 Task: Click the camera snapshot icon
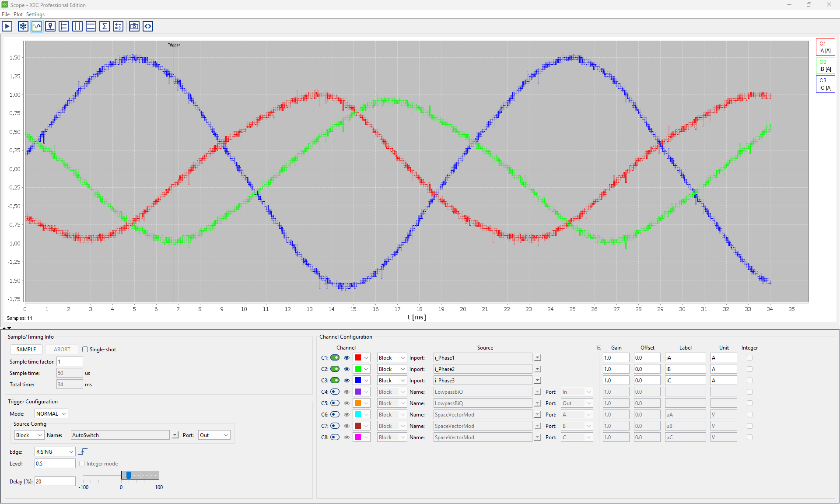click(134, 26)
